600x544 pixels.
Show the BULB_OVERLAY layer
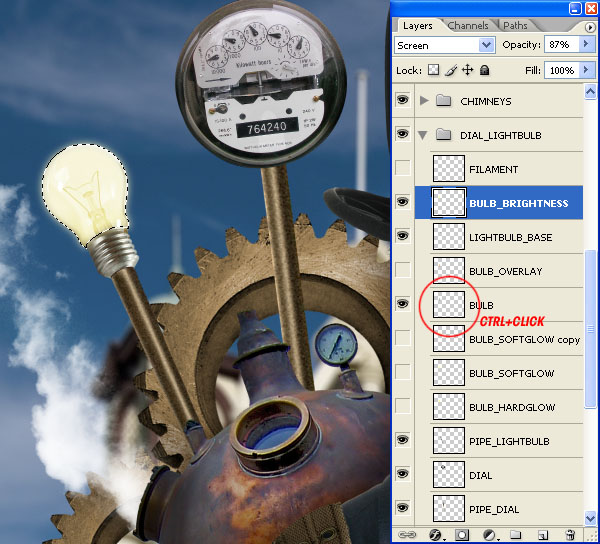403,270
